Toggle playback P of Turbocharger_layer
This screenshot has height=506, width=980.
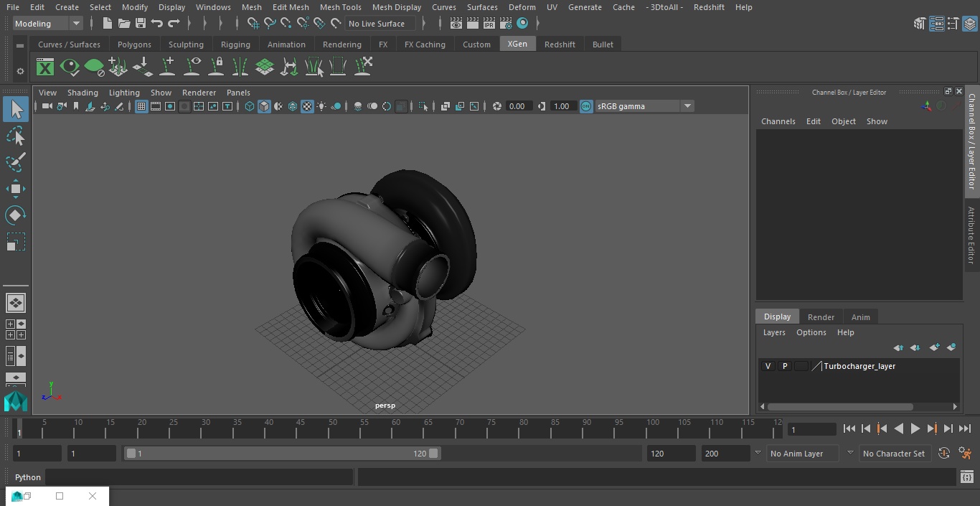pos(784,366)
